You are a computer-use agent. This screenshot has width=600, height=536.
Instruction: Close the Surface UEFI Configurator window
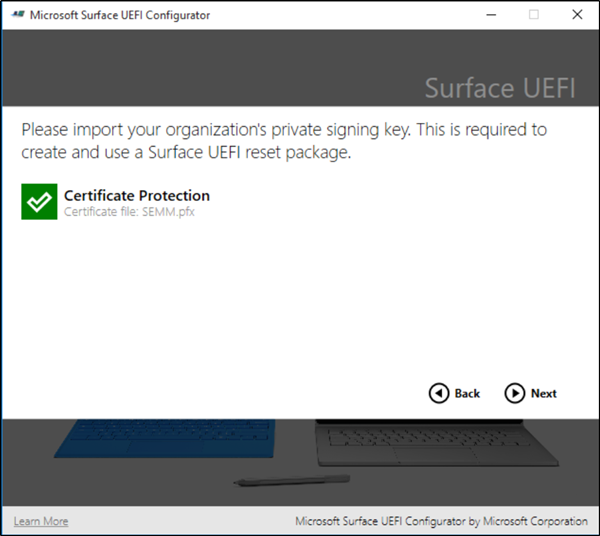577,15
